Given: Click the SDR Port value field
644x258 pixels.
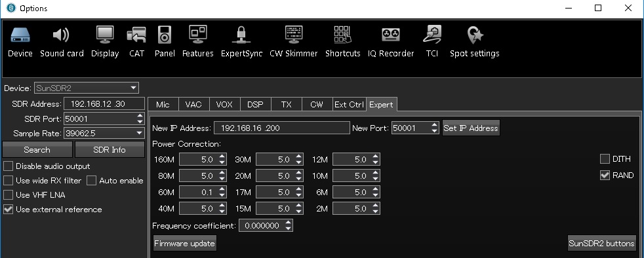Looking at the screenshot, I should [x=100, y=119].
